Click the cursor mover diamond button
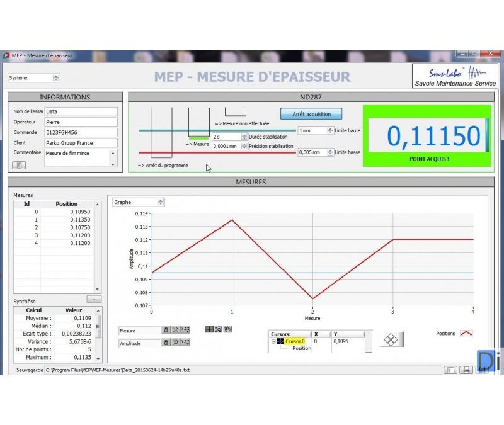504x425 pixels. point(391,339)
